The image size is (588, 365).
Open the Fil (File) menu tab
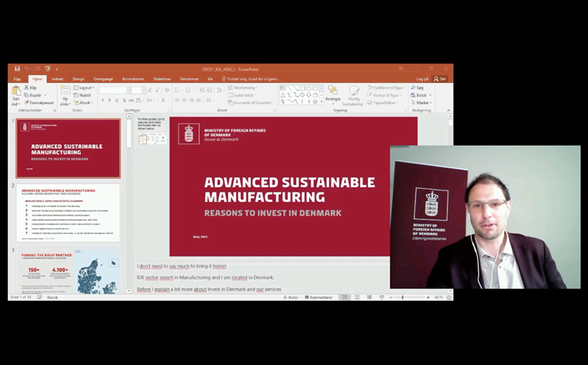(17, 79)
